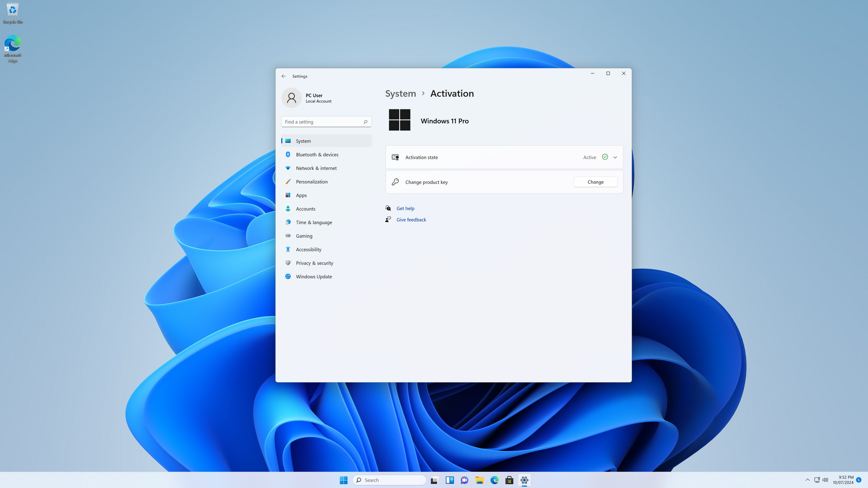The image size is (868, 488).
Task: Click the Time & language globe icon
Action: pyautogui.click(x=288, y=222)
